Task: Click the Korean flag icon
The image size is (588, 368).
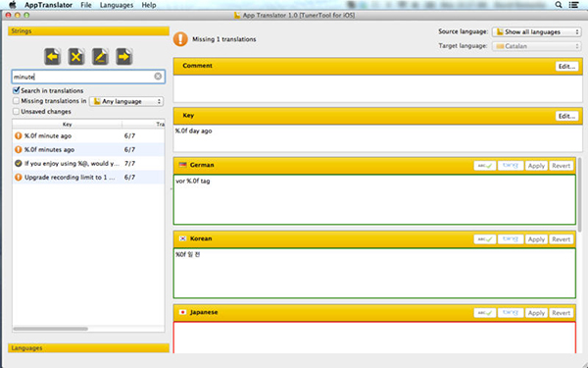Action: [x=182, y=238]
